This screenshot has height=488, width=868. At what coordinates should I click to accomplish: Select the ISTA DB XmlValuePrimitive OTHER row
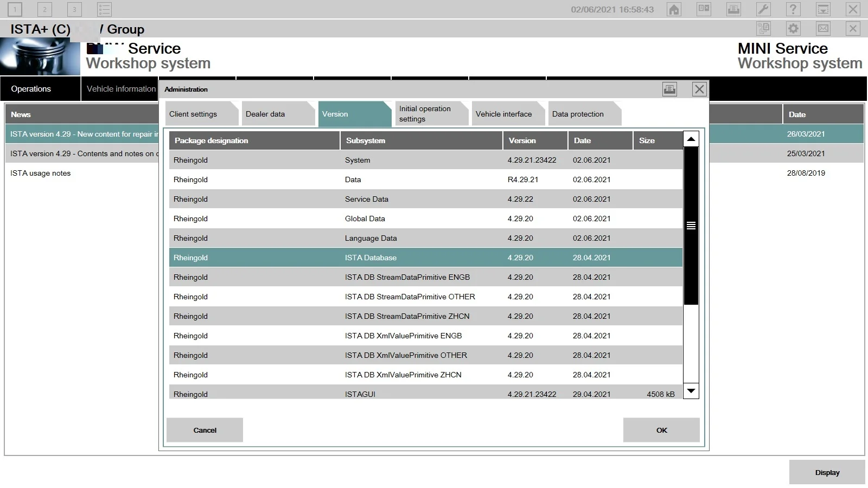(426, 355)
